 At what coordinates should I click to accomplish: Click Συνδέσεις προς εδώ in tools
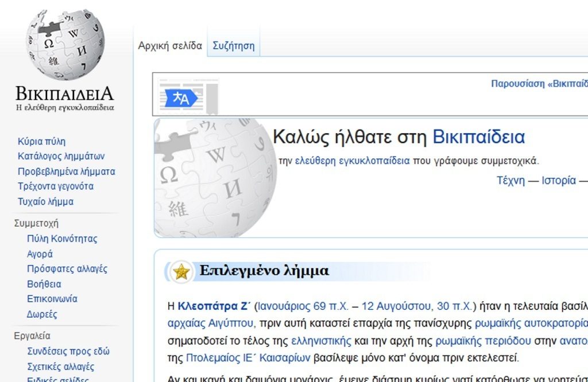coord(68,351)
